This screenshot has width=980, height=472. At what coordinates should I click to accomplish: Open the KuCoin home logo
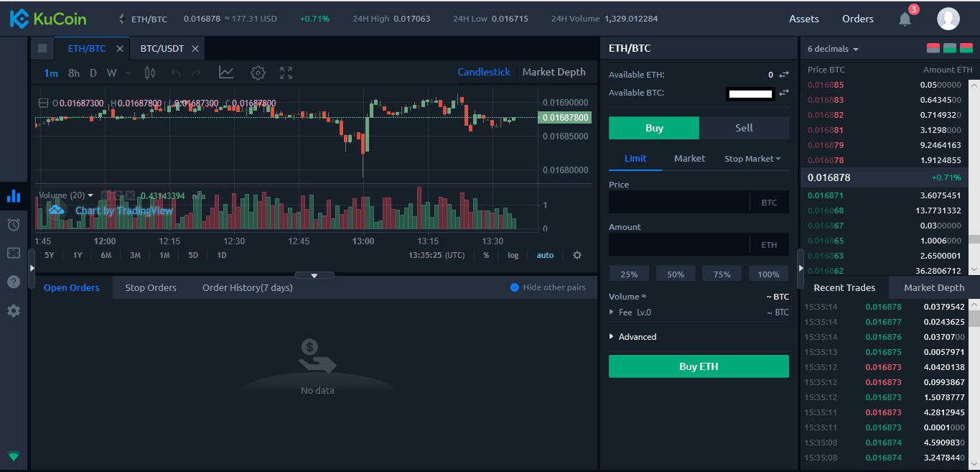pos(47,19)
